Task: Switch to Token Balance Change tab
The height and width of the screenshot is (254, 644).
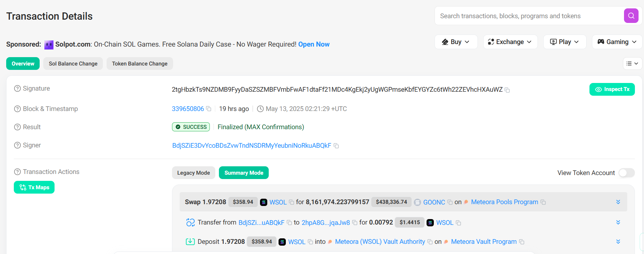Action: pos(140,64)
